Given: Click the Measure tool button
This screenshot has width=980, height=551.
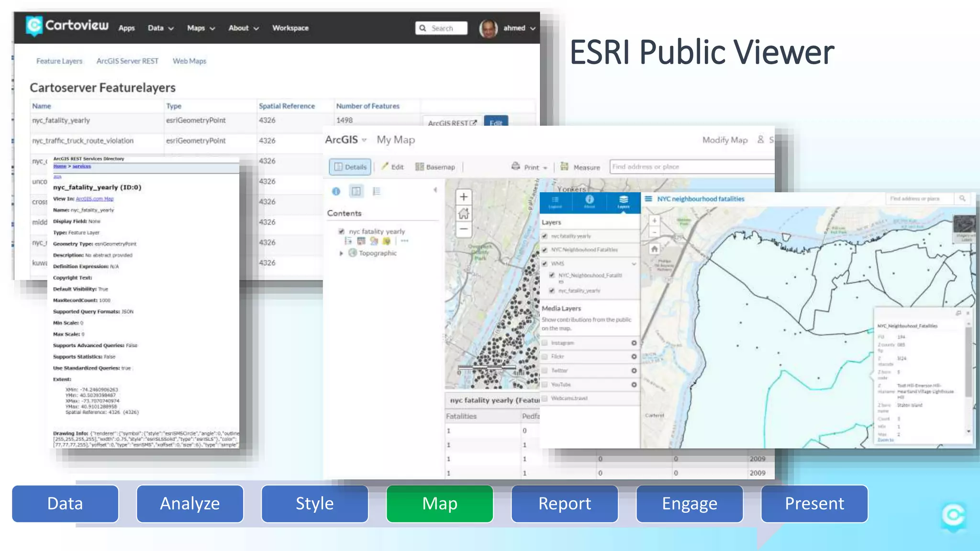Looking at the screenshot, I should tap(580, 167).
